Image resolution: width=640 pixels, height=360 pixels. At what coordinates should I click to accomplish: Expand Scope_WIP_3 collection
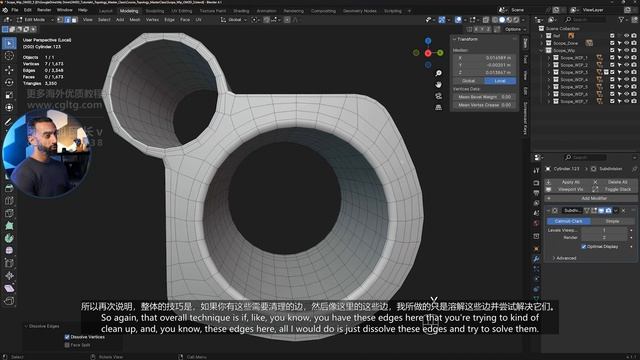click(x=549, y=72)
